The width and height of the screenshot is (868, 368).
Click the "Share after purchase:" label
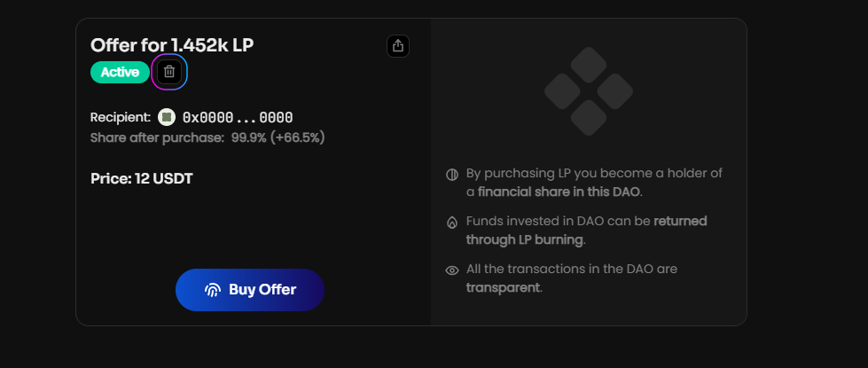pos(157,137)
